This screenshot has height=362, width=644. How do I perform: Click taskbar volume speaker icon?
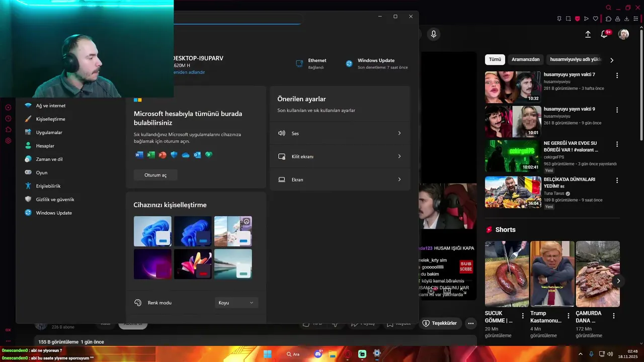610,354
